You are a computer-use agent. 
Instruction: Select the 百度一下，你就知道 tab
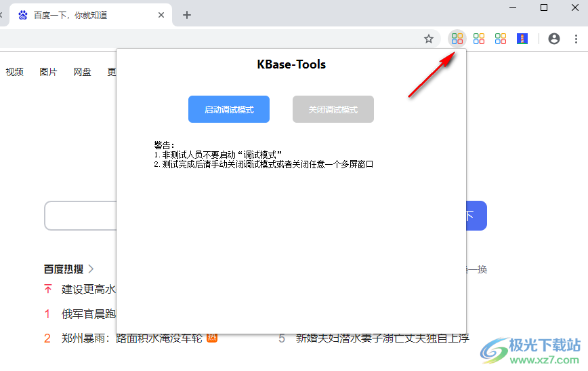(90, 15)
